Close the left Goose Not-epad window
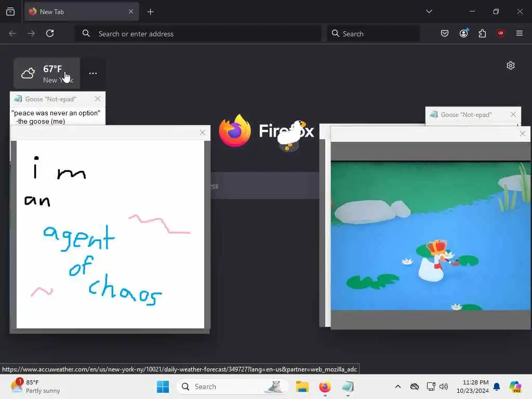 [x=98, y=99]
